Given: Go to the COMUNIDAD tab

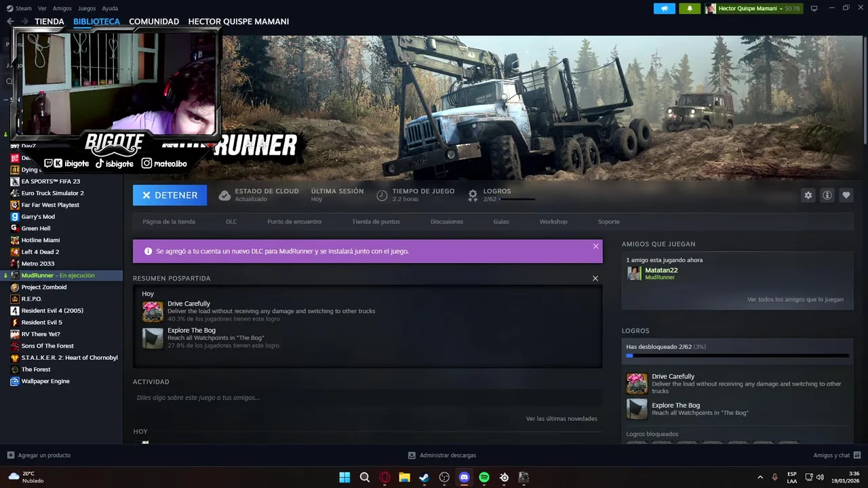Looking at the screenshot, I should pos(154,22).
